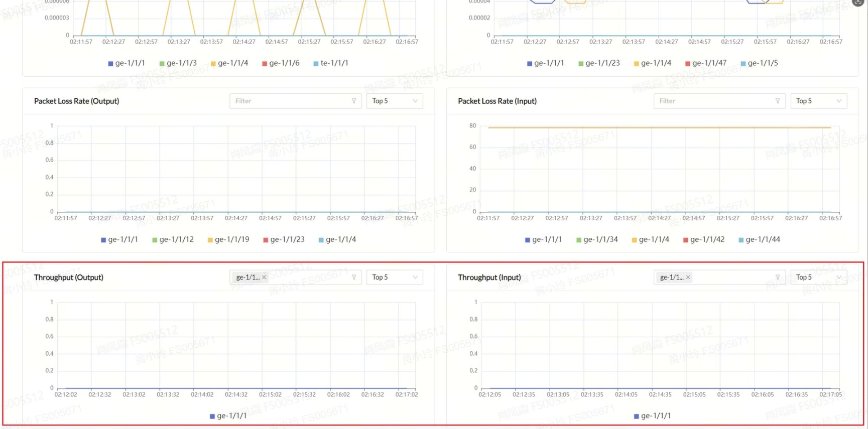Open Top 5 dropdown for Packet Loss Rate (Input)
The image size is (868, 429).
click(818, 101)
